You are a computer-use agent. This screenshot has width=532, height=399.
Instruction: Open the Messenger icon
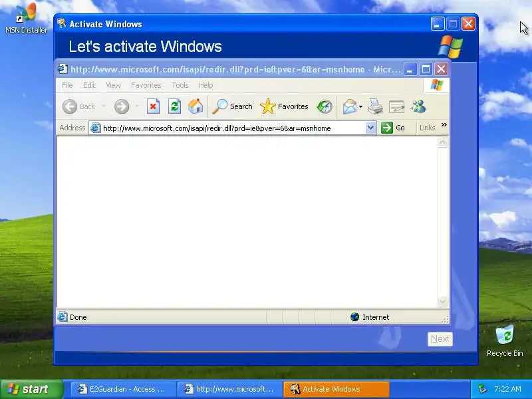(x=418, y=106)
